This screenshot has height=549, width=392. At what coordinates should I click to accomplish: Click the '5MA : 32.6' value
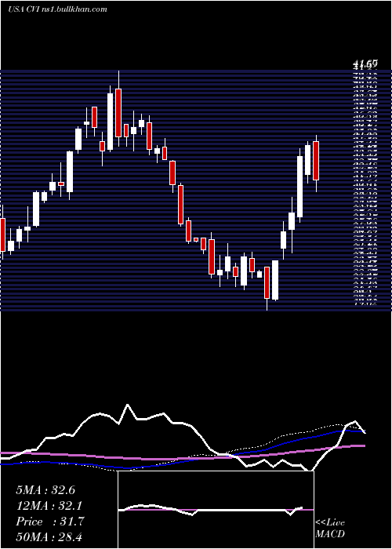[x=45, y=490]
